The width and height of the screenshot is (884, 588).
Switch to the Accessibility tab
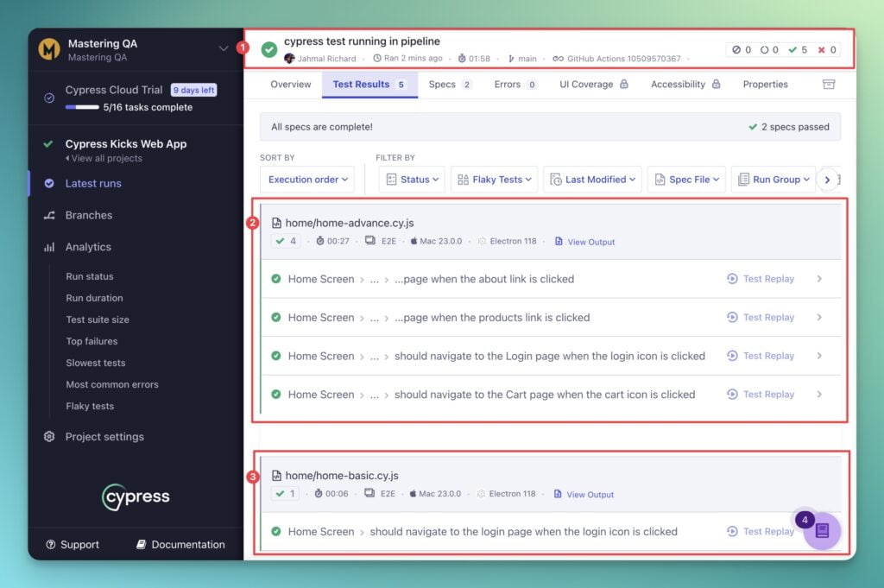685,85
